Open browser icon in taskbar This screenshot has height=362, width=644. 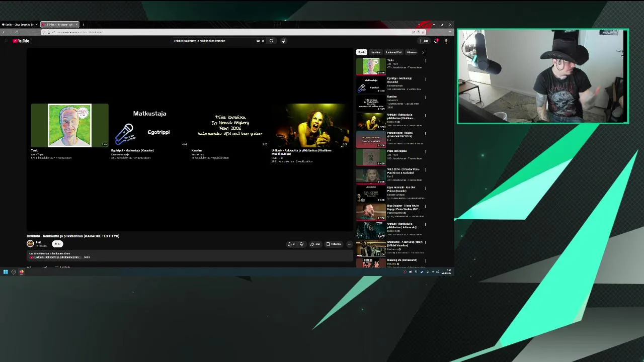click(21, 272)
